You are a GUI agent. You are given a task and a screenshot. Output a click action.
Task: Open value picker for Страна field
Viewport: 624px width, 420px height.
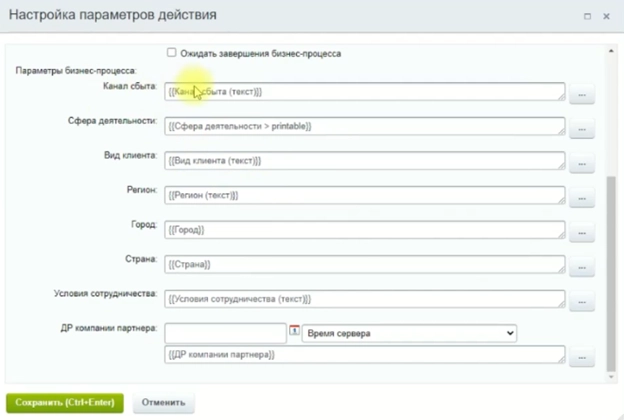[582, 267]
